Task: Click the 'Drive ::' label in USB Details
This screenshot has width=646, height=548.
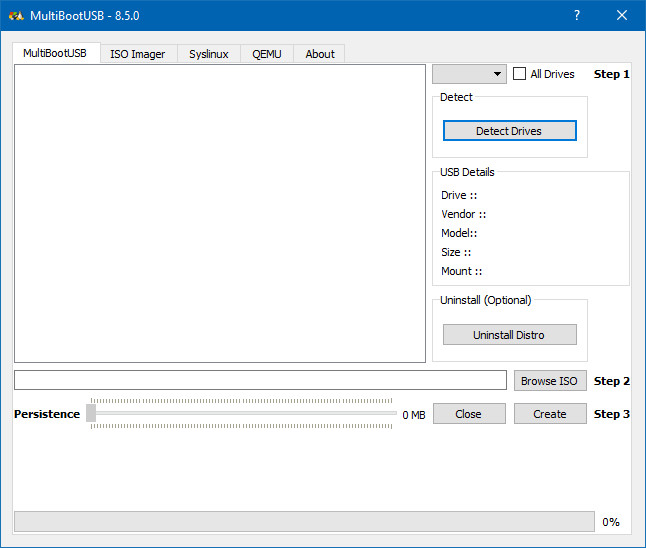Action: tap(459, 195)
